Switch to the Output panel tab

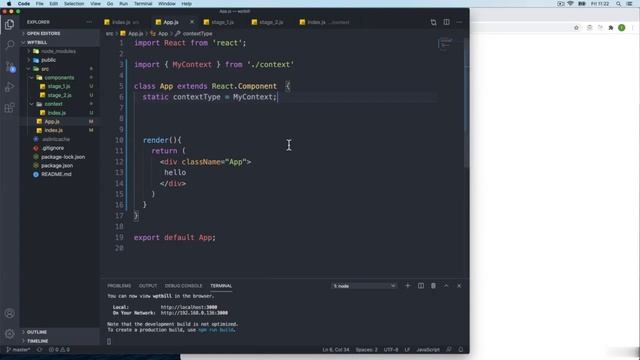[x=148, y=286]
